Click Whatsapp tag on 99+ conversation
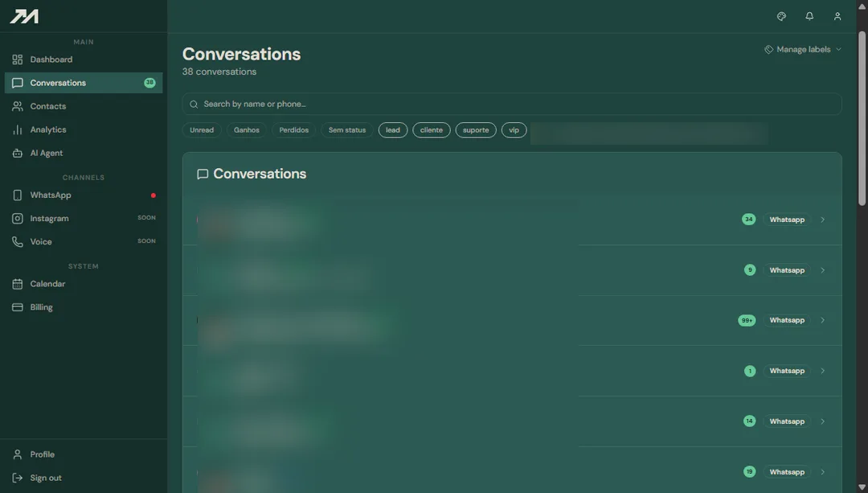The image size is (868, 493). [x=787, y=320]
